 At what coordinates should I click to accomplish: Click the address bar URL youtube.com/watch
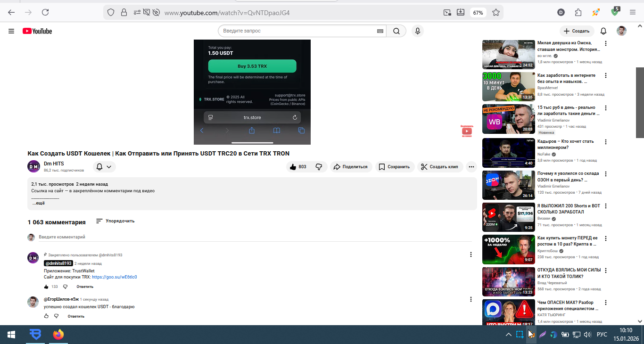227,13
